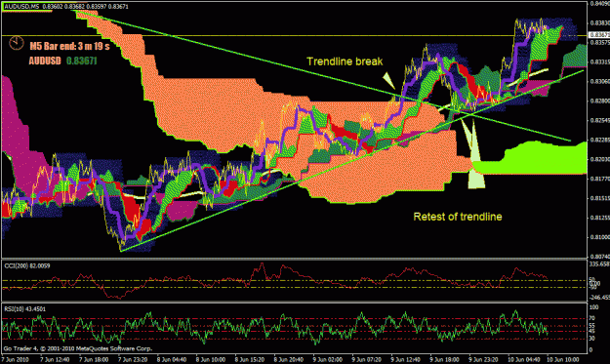
Task: Click the 30 level on RSI scale
Action: point(592,339)
